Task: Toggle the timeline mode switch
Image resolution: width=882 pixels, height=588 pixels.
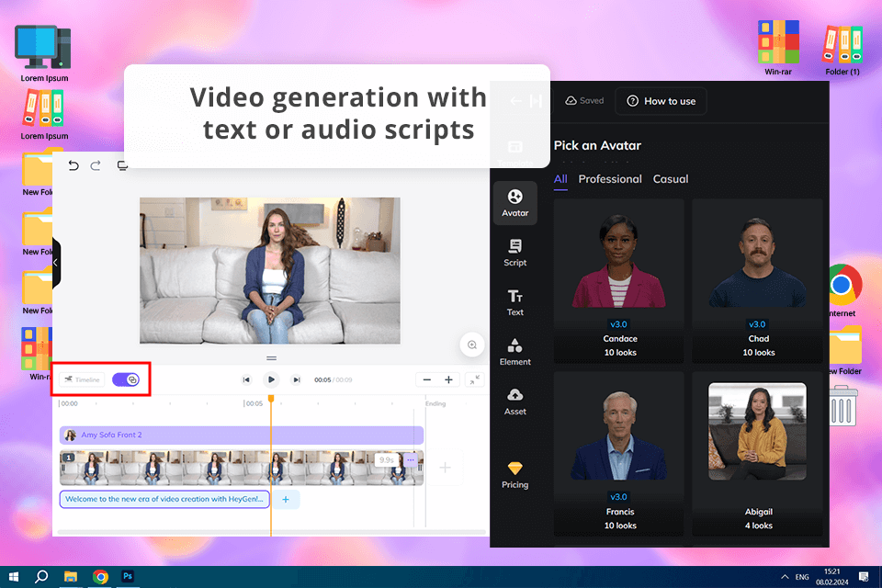Action: tap(126, 379)
